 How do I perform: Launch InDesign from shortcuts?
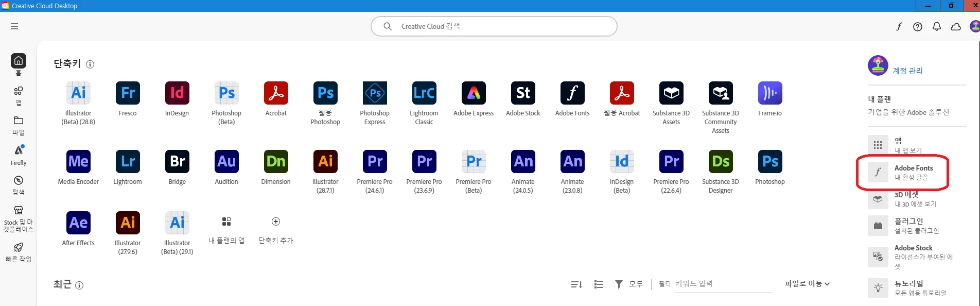coord(177,93)
